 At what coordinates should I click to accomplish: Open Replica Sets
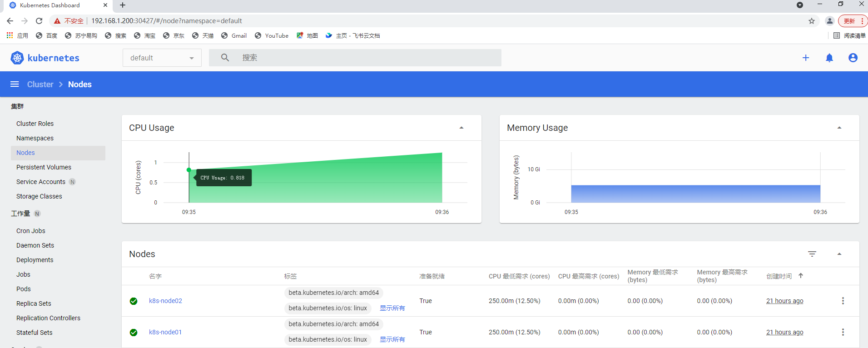click(x=34, y=303)
